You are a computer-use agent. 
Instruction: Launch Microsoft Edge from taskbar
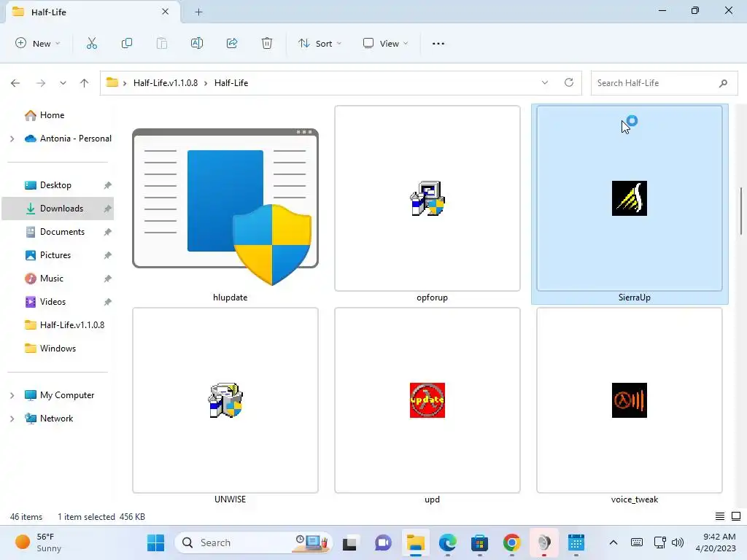(x=447, y=542)
